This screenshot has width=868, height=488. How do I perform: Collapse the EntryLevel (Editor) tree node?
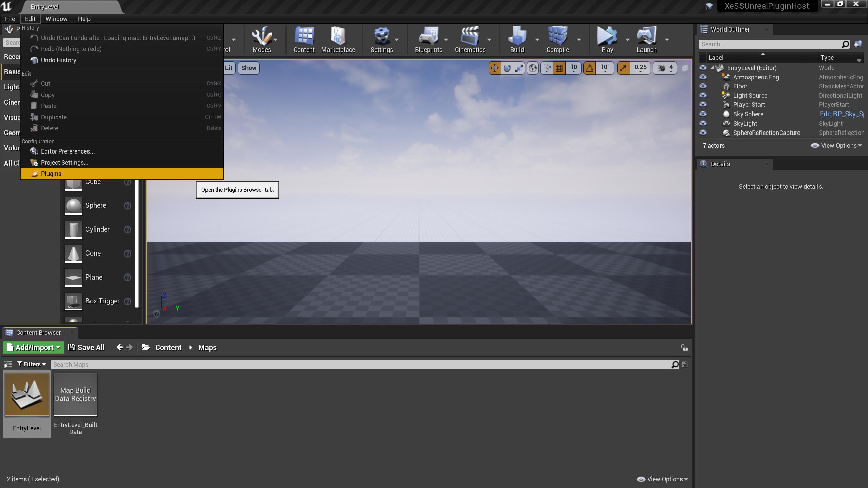click(x=713, y=68)
